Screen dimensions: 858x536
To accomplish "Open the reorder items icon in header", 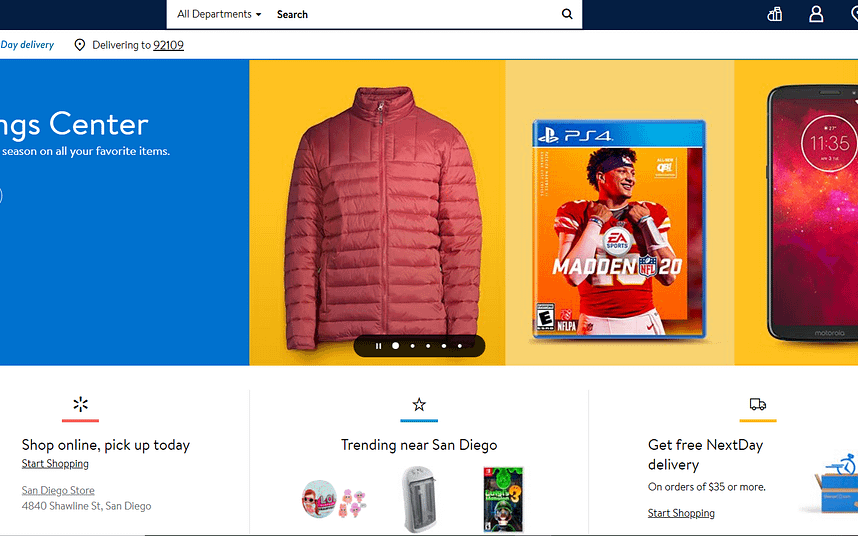I will tap(774, 14).
